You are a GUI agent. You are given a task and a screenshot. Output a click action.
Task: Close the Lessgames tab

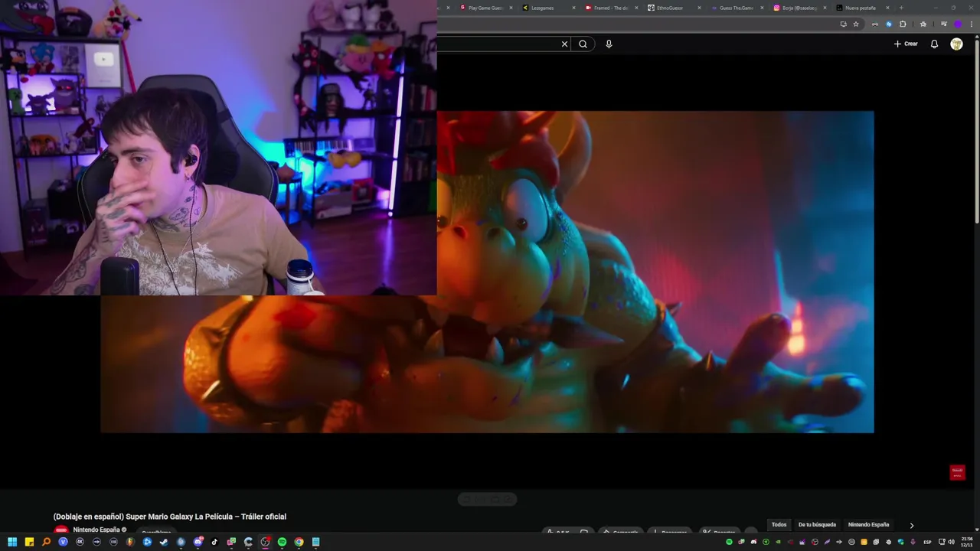click(573, 8)
